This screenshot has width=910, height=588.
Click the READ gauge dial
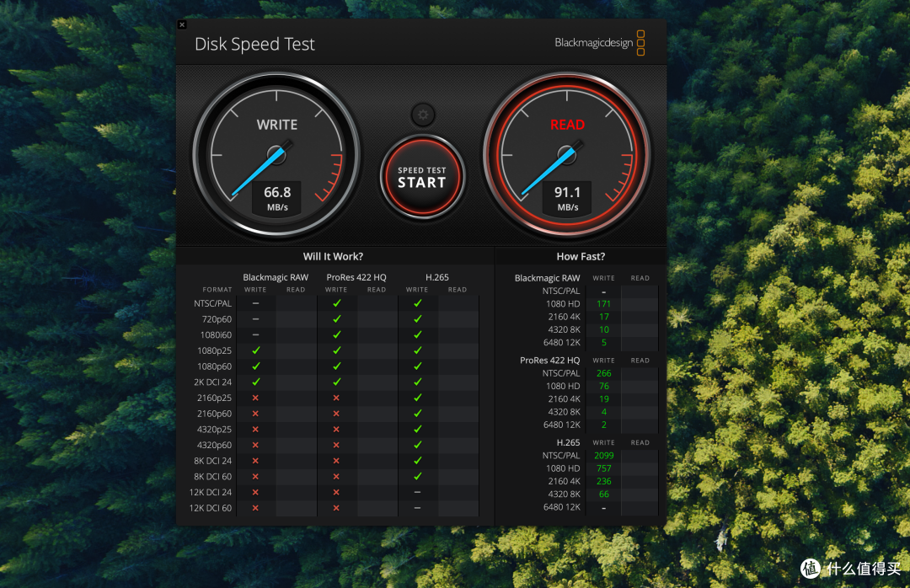point(566,155)
